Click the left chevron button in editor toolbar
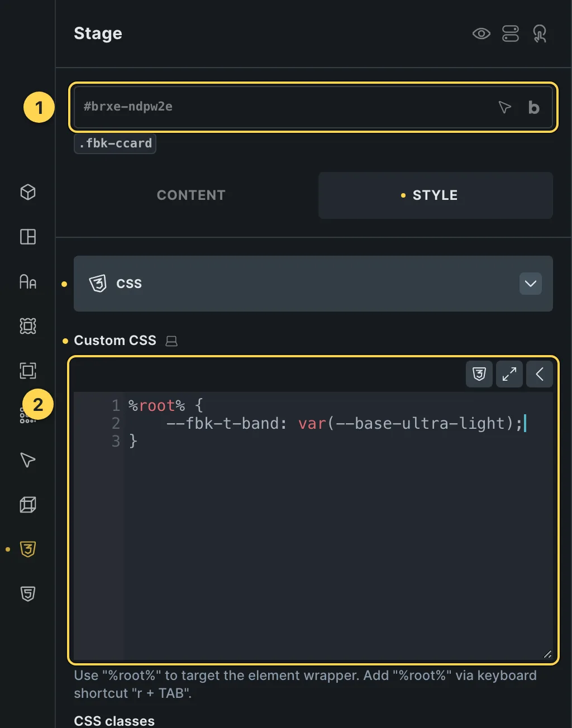 coord(540,374)
